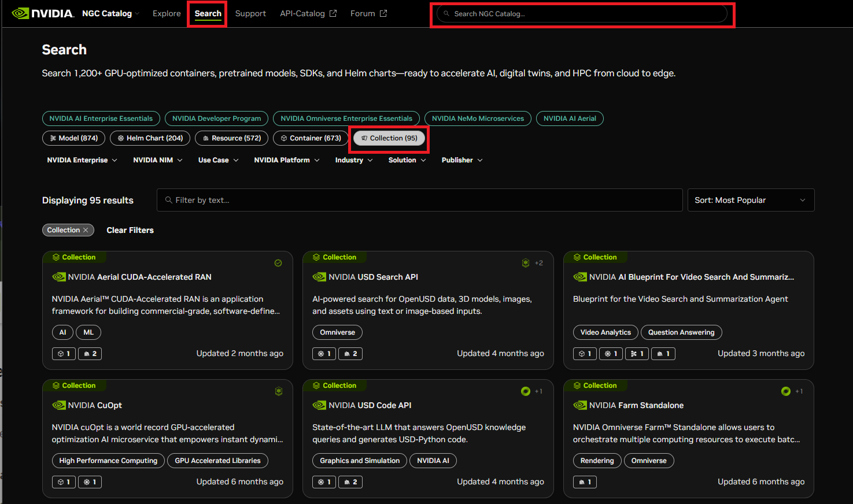Open NVIDIA CuOpt collection title

click(x=95, y=405)
